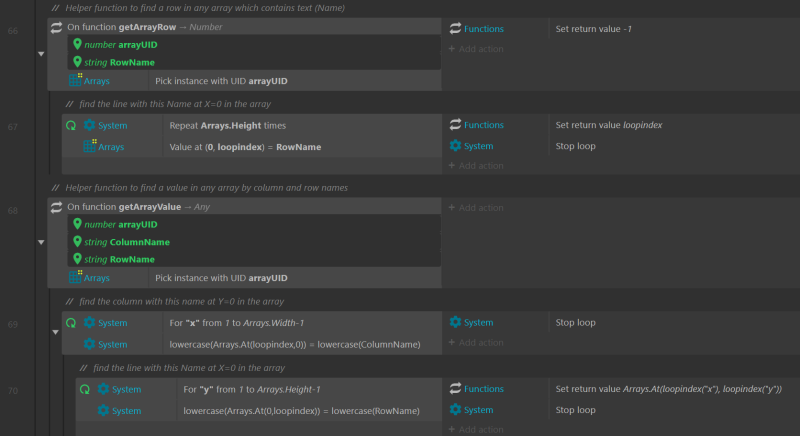The width and height of the screenshot is (800, 436).
Task: Select comment about finding column at Y=0
Action: 182,301
